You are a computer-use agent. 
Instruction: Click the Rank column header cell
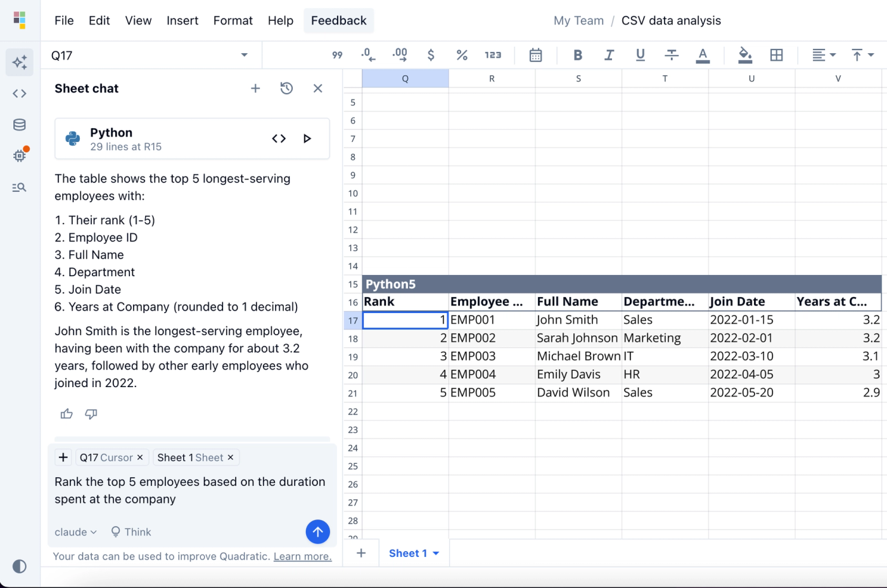pos(405,302)
